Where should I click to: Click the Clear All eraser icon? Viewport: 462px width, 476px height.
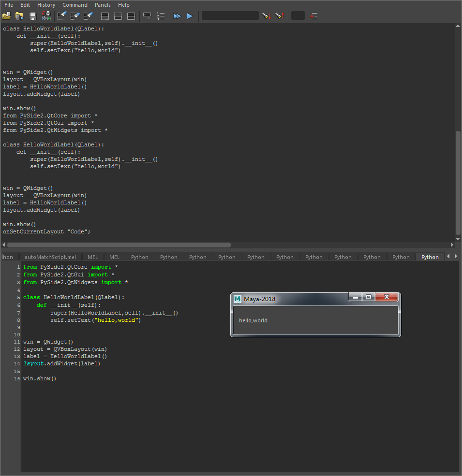(x=88, y=16)
